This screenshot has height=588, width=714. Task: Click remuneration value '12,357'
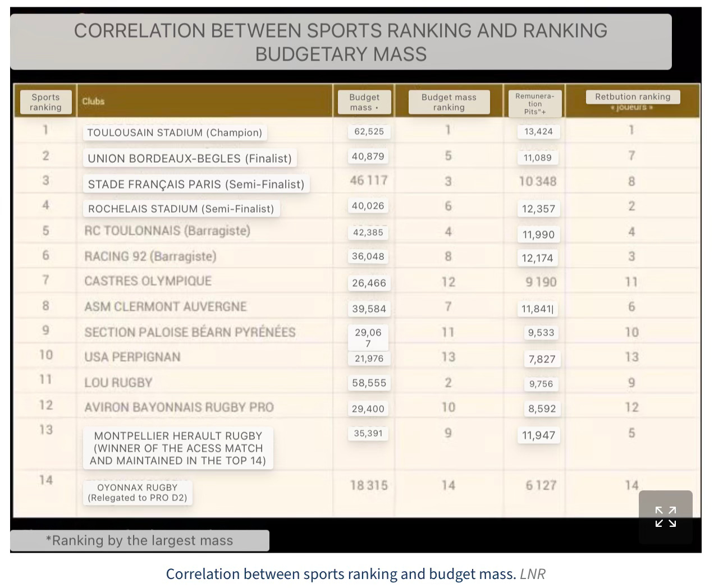(538, 209)
